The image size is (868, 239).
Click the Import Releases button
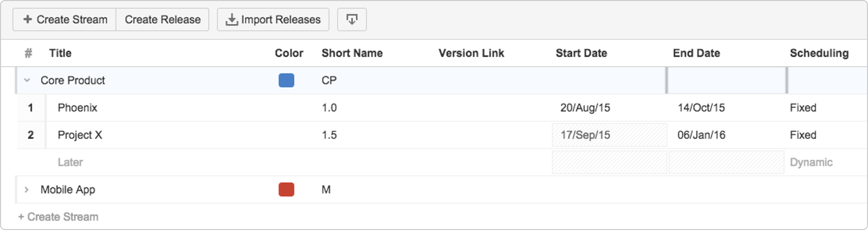(273, 19)
